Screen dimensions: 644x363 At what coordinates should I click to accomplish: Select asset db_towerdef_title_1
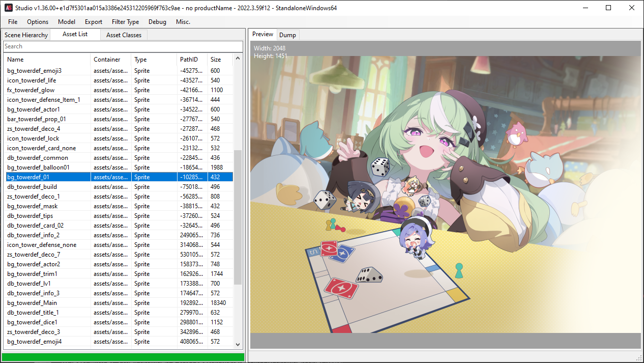tap(119, 313)
